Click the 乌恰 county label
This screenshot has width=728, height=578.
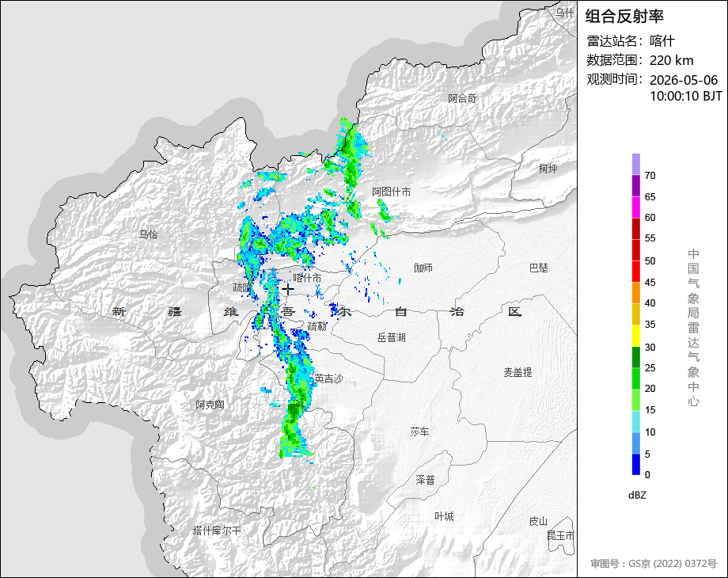(149, 234)
